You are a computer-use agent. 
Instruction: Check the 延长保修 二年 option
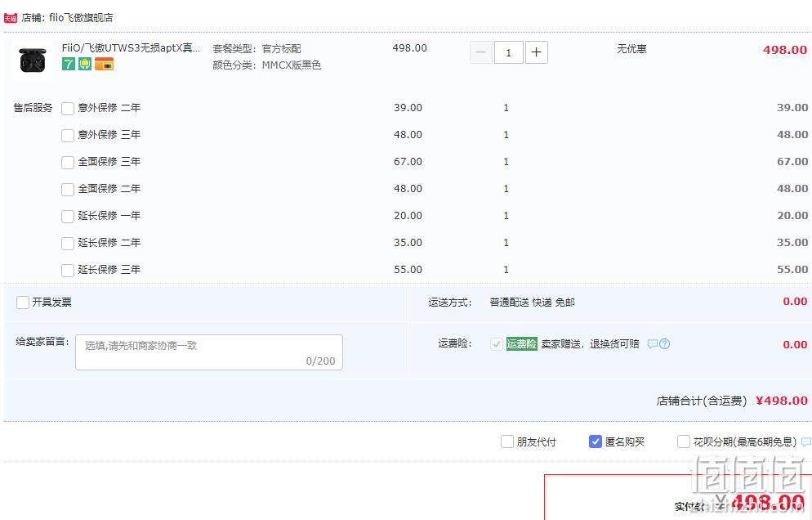pyautogui.click(x=68, y=243)
